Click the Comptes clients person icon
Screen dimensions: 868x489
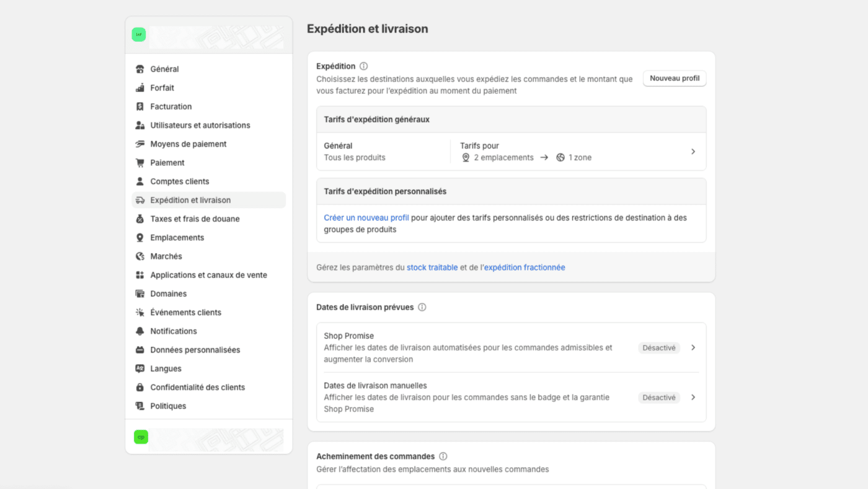(x=139, y=181)
